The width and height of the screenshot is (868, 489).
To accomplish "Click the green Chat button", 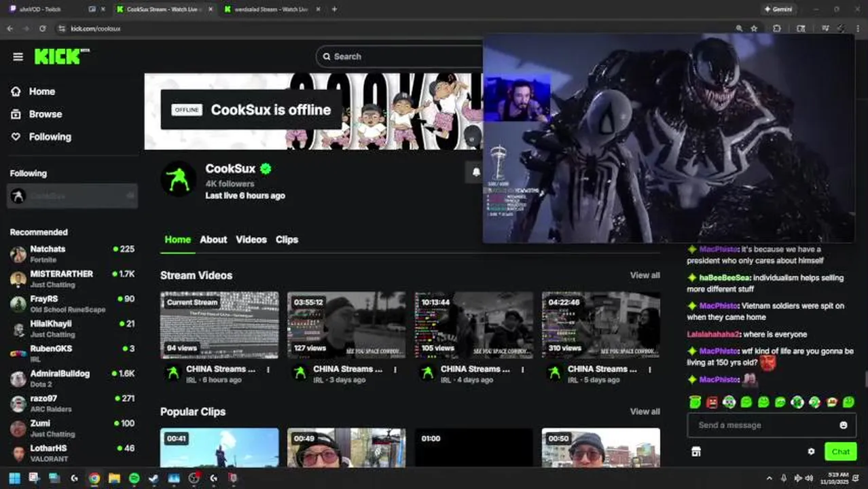I will point(840,452).
